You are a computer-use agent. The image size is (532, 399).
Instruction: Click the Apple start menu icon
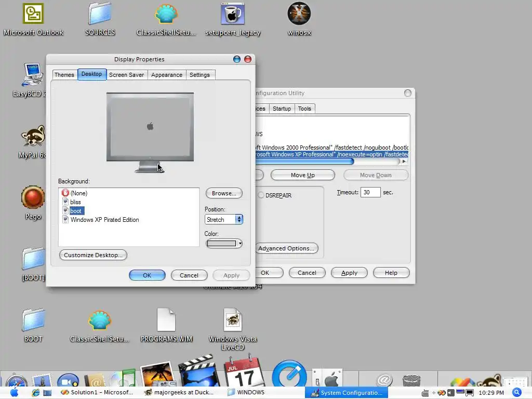[14, 393]
